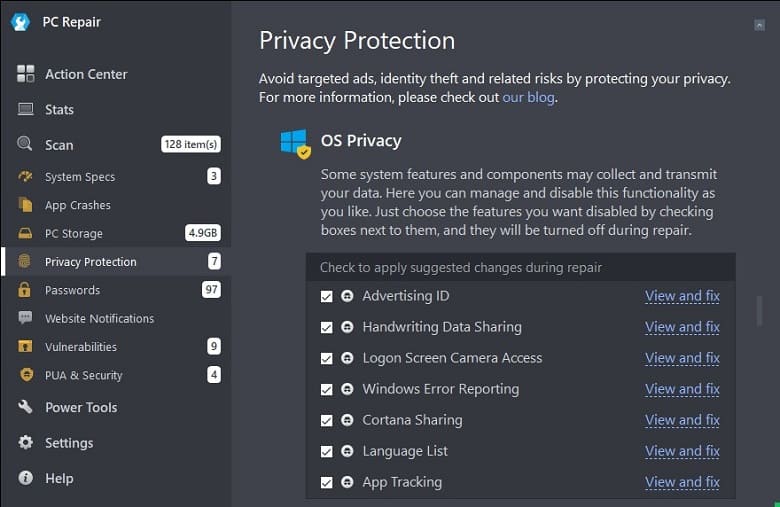The width and height of the screenshot is (780, 507).
Task: Click View and fix for Windows Error Reporting
Action: point(682,389)
